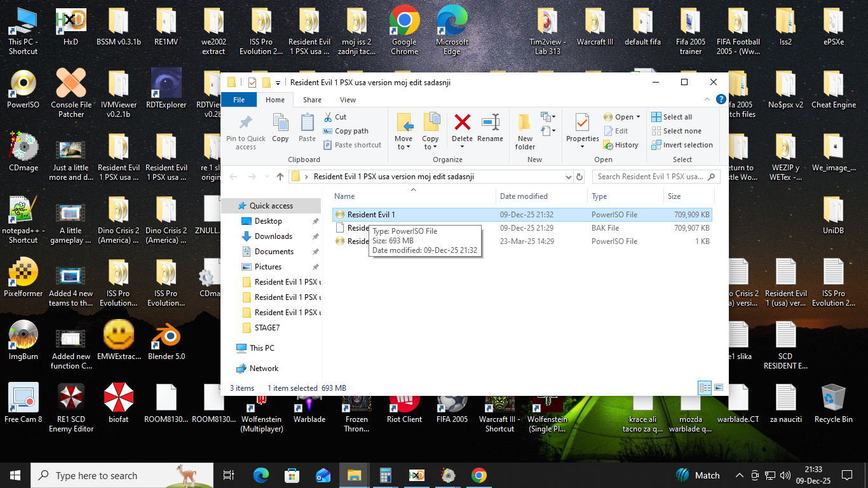Select Quick access in navigation pane
868x488 pixels.
pyautogui.click(x=271, y=205)
